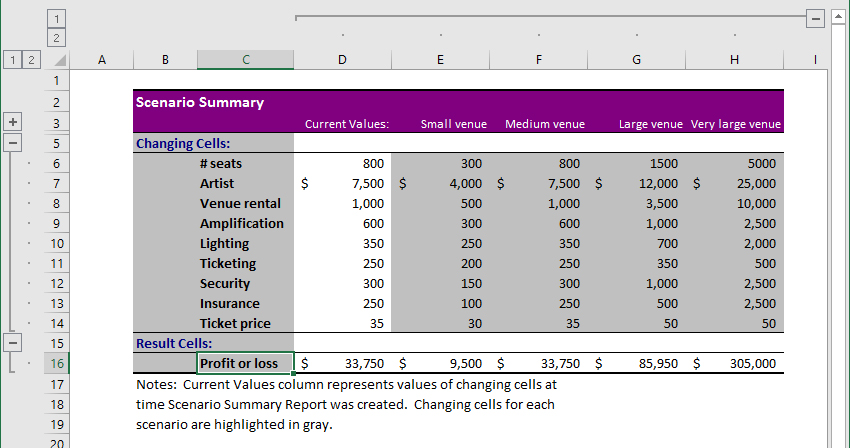The height and width of the screenshot is (448, 850).
Task: Select the Lighting label cell
Action: [246, 244]
